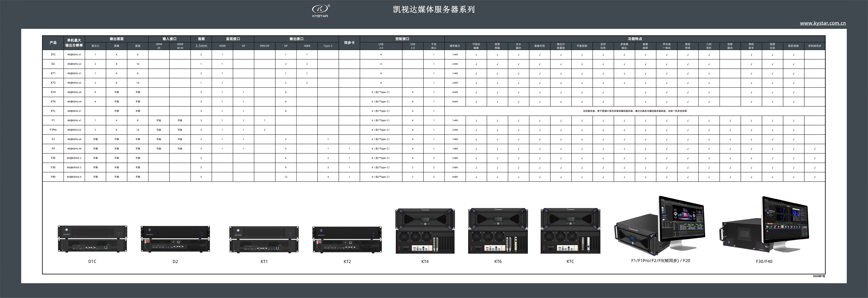Click the 'HDMI 4K30' sub-header
This screenshot has width=868, height=298.
click(180, 46)
